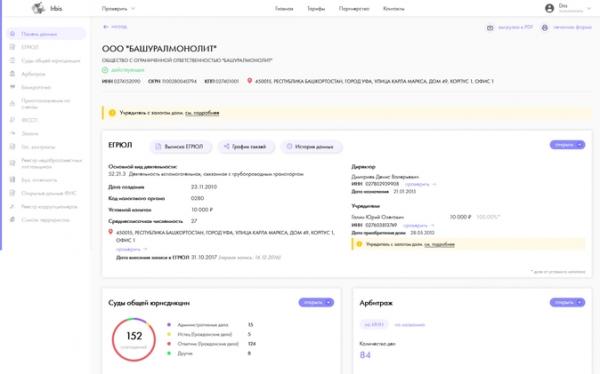Expand the Проверить dropdown in header
The width and height of the screenshot is (600, 374).
click(133, 8)
